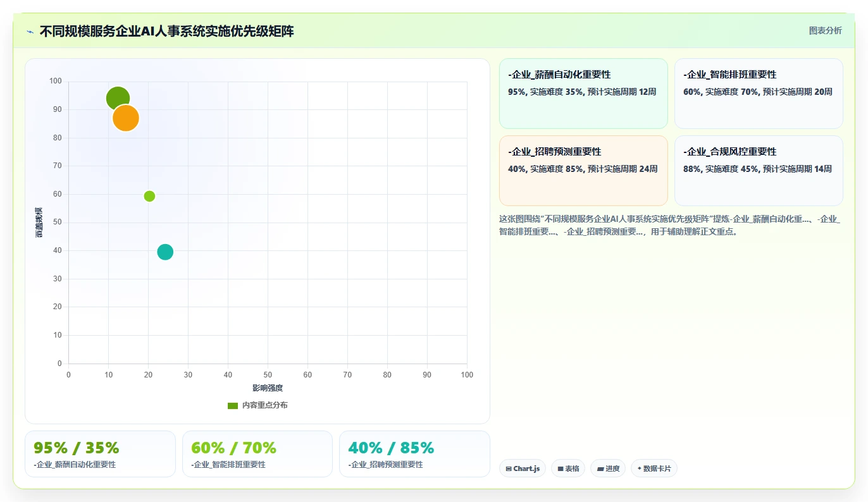This screenshot has width=868, height=502.
Task: Click the 40% / 85% stat card
Action: click(x=414, y=454)
